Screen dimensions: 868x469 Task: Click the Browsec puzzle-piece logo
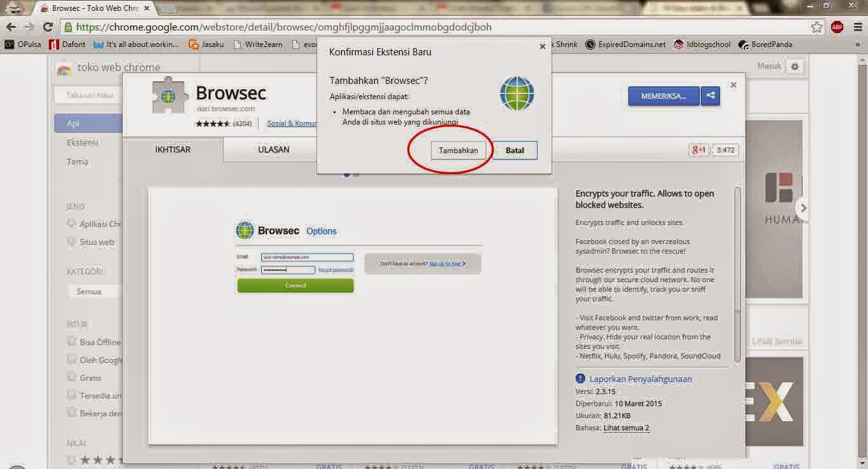(170, 96)
